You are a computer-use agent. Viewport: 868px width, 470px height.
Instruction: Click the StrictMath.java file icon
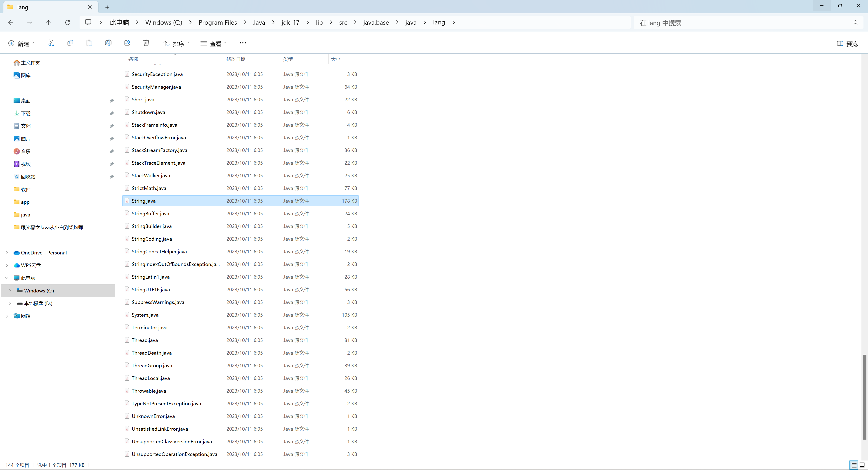pos(127,188)
